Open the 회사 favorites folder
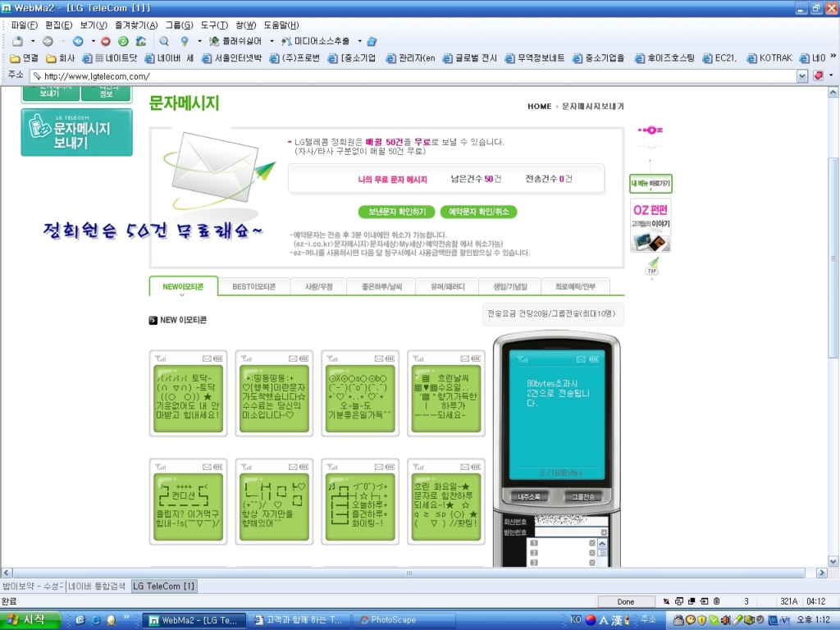 tap(61, 58)
